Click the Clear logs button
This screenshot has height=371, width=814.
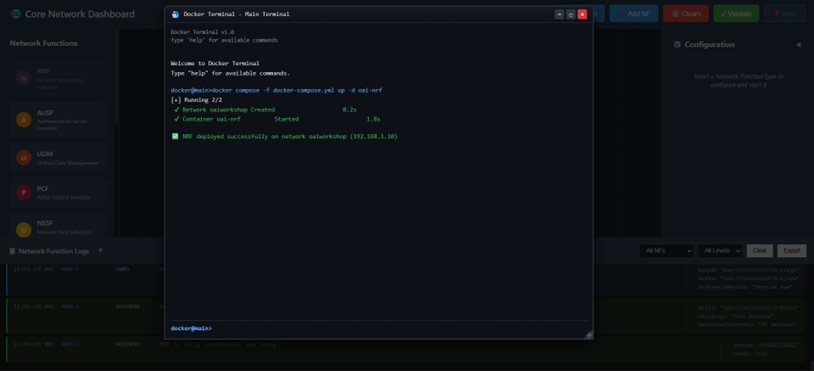[x=759, y=251]
